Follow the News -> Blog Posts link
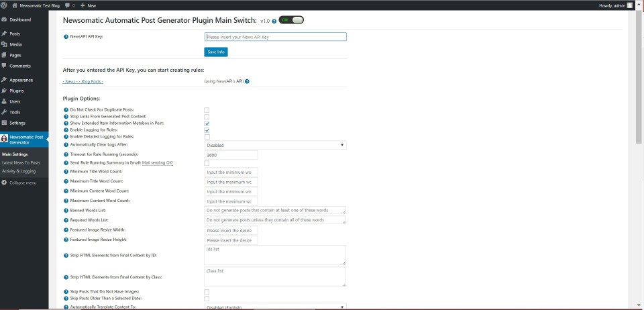This screenshot has width=644, height=310. pyautogui.click(x=83, y=81)
